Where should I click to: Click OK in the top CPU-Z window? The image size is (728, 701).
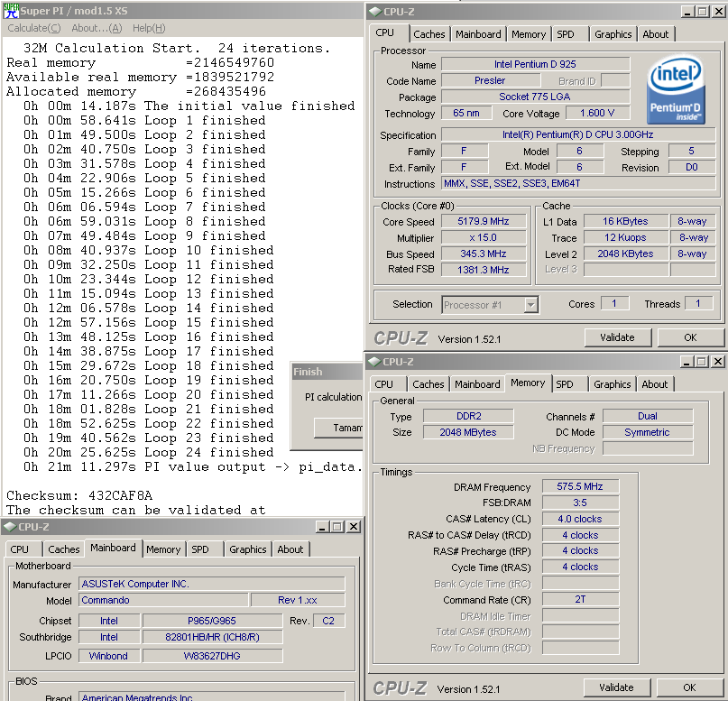(690, 337)
